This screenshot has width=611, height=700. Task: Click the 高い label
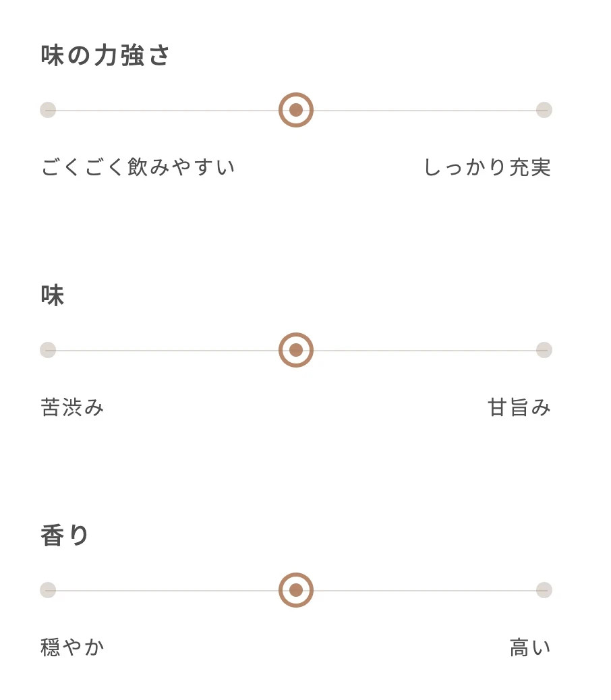click(x=530, y=647)
